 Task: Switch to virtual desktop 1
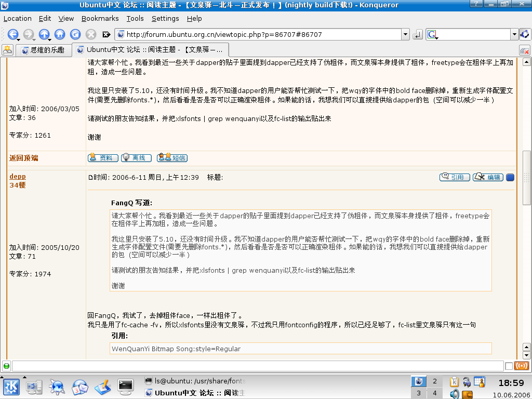coord(419,381)
